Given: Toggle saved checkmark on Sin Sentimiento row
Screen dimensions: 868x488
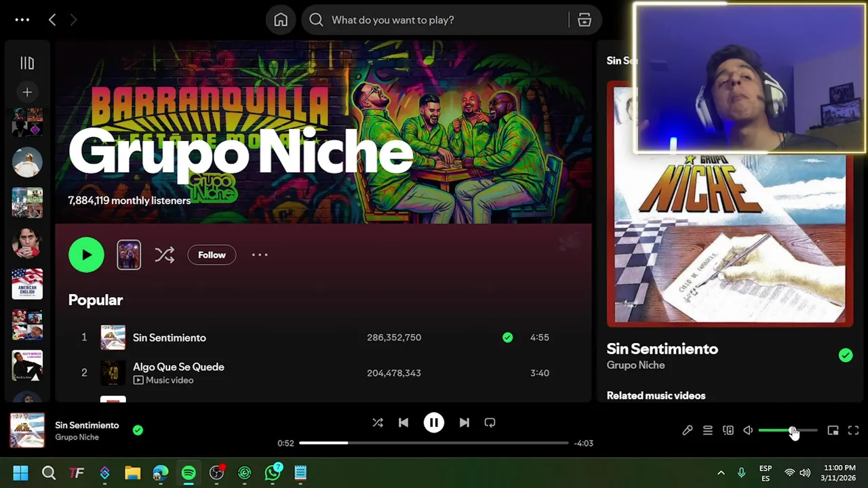Looking at the screenshot, I should coord(507,338).
